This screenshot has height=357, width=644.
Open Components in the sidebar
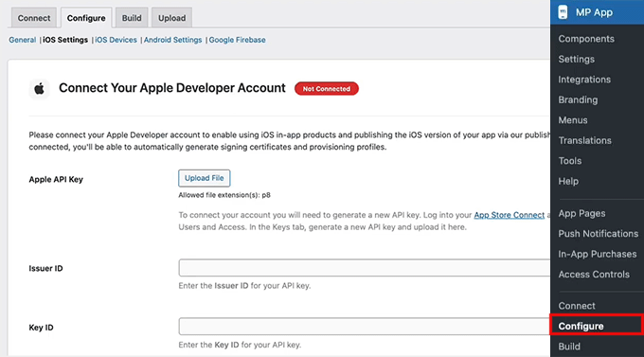(x=586, y=39)
